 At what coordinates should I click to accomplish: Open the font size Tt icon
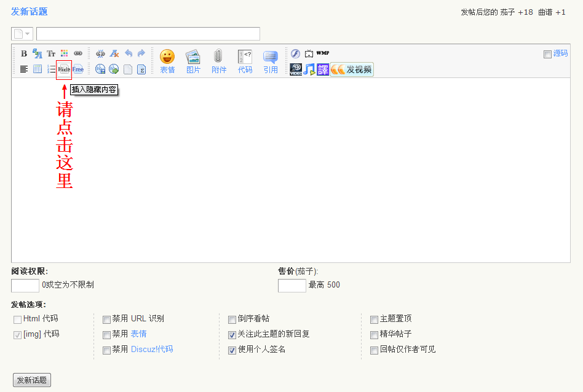click(51, 54)
